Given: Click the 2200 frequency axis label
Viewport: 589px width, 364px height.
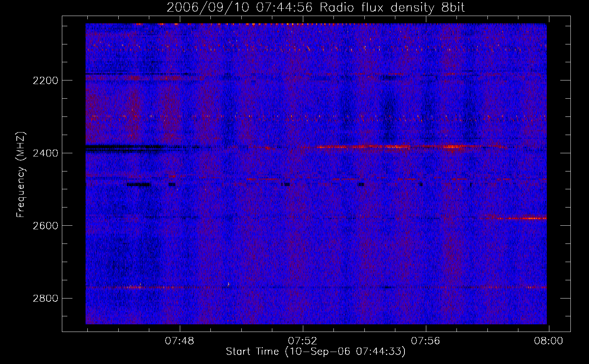Looking at the screenshot, I should click(x=46, y=80).
